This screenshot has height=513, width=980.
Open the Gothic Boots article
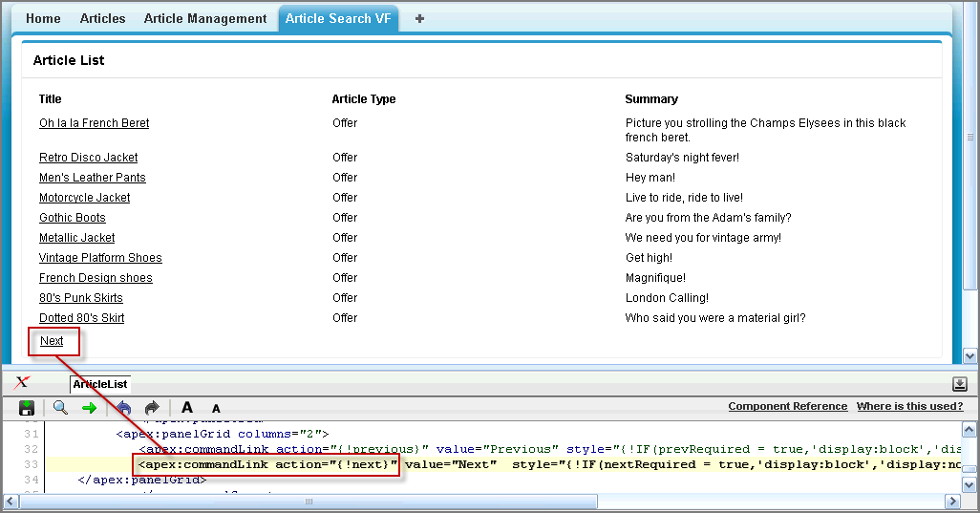(73, 218)
